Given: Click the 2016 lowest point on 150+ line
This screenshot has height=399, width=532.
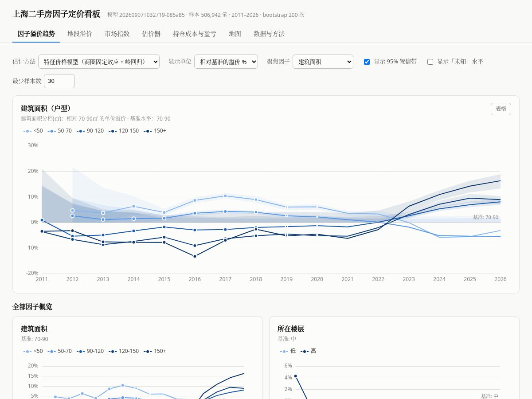Looking at the screenshot, I should click(x=195, y=256).
